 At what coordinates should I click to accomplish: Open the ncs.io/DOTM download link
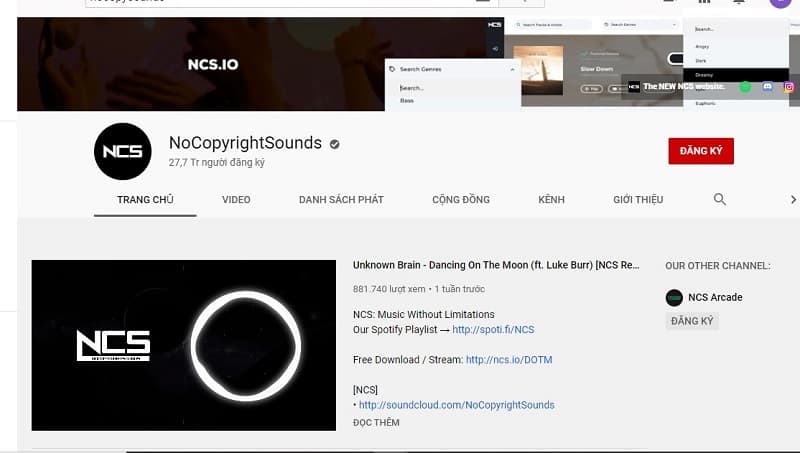click(x=509, y=360)
